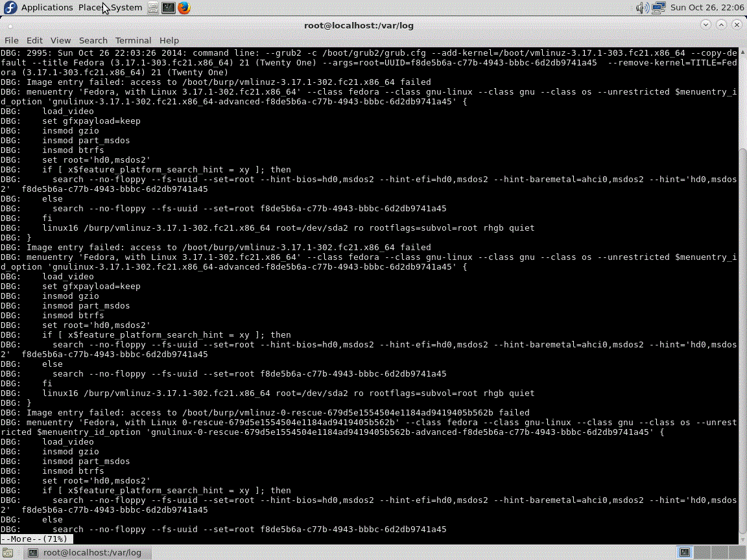Switch to the last workspace in the pager

tap(738, 552)
